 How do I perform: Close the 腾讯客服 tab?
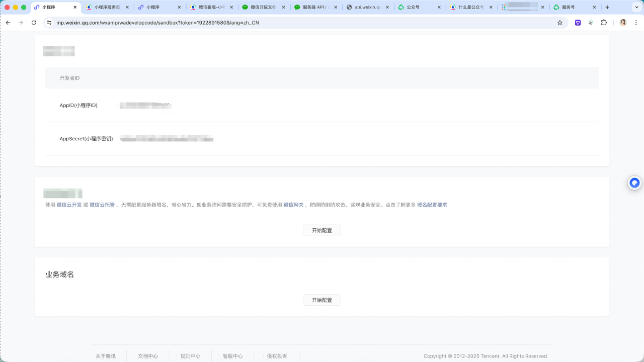pyautogui.click(x=232, y=8)
